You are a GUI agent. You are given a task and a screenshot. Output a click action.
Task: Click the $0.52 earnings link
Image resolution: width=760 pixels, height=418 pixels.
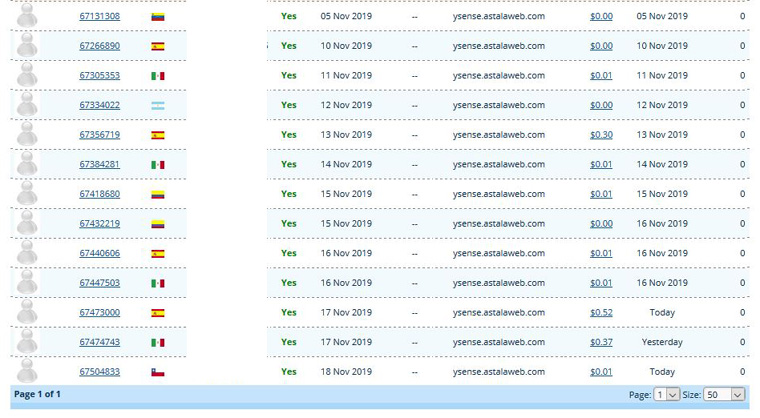[601, 313]
